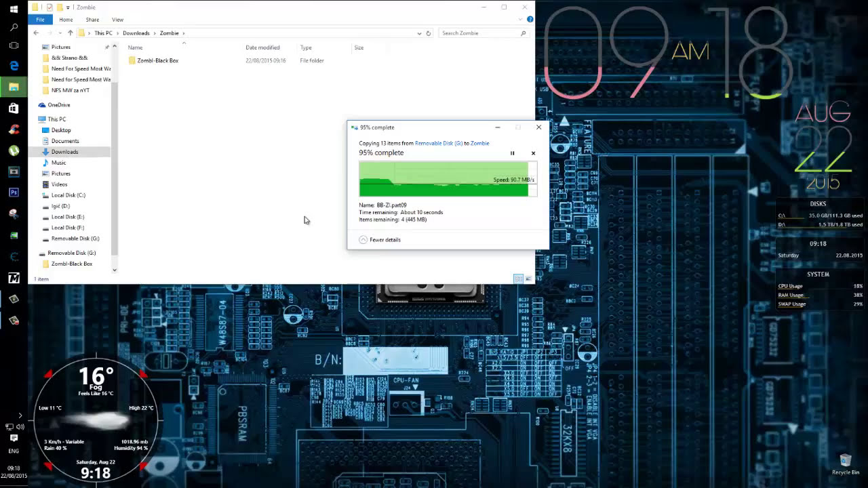Open the Windows Start menu
868x488 pixels.
14,9
